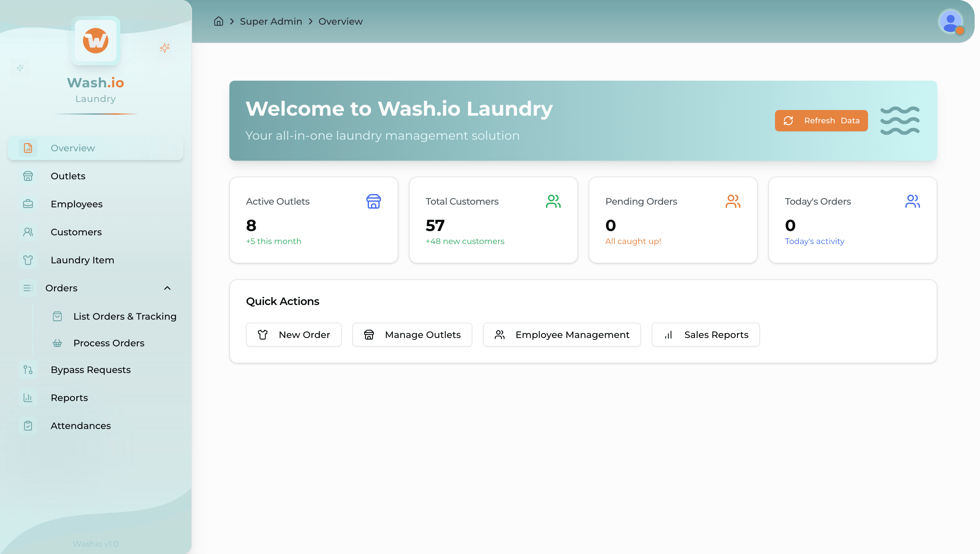Expand the Bypass Requests menu item

(91, 369)
